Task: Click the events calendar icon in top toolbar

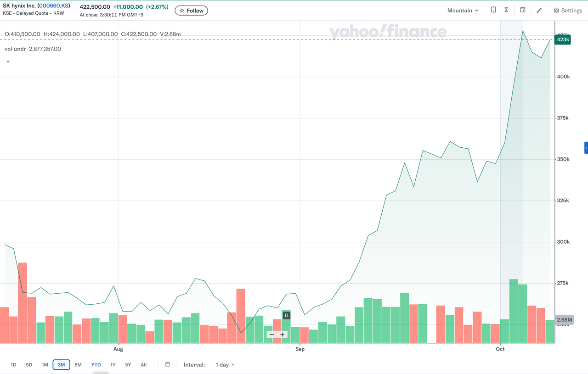Action: tap(523, 10)
